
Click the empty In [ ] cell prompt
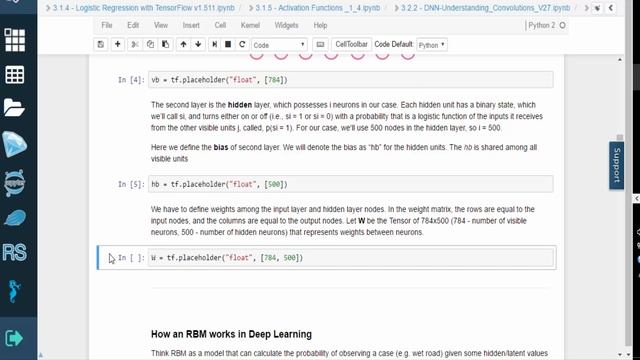[131, 258]
